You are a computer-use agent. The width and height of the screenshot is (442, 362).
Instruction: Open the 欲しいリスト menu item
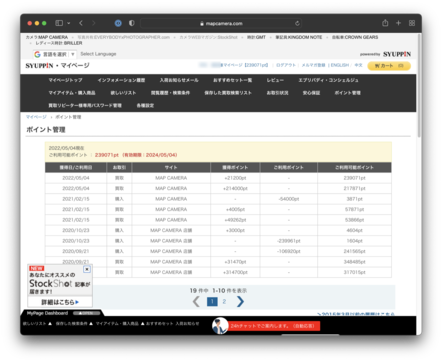coord(123,93)
